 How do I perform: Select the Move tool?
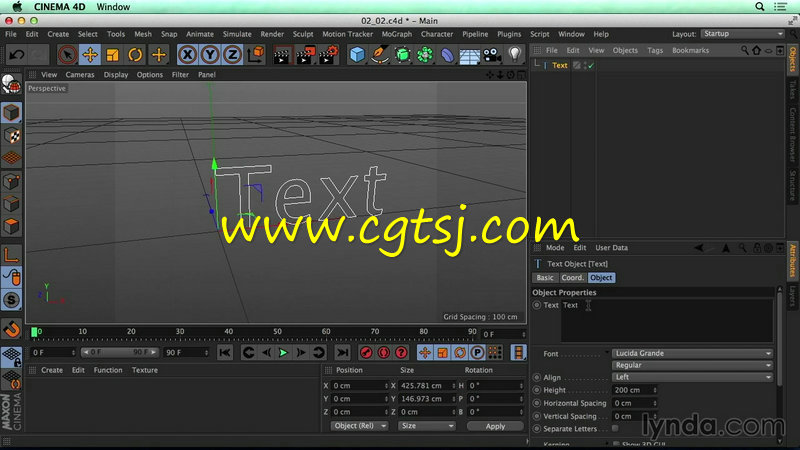(x=90, y=55)
